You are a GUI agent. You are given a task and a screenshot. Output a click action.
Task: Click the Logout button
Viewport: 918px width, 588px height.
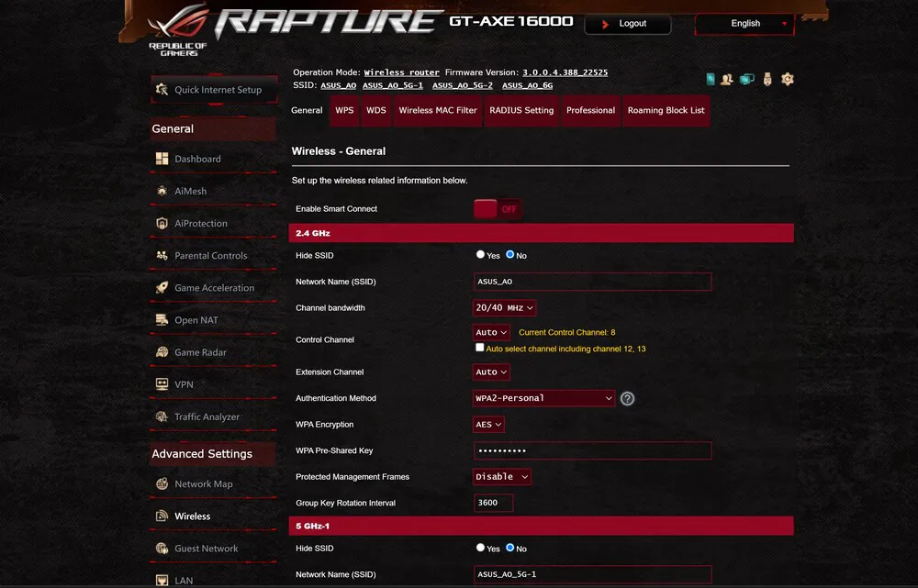pyautogui.click(x=628, y=24)
